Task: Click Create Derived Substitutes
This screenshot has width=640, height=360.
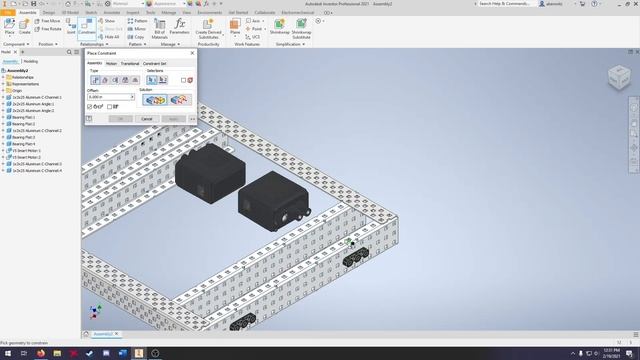Action: click(x=208, y=29)
